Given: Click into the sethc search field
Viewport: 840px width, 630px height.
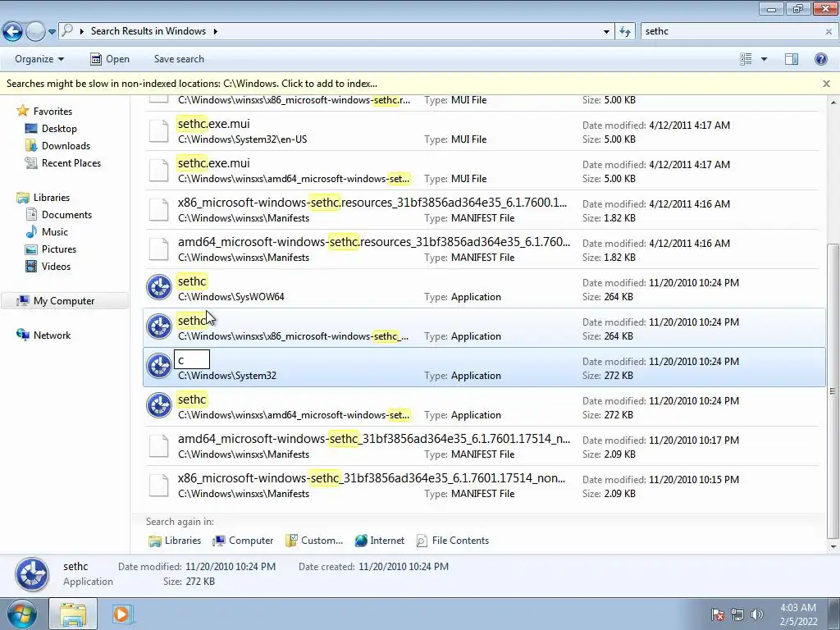Looking at the screenshot, I should (x=732, y=31).
